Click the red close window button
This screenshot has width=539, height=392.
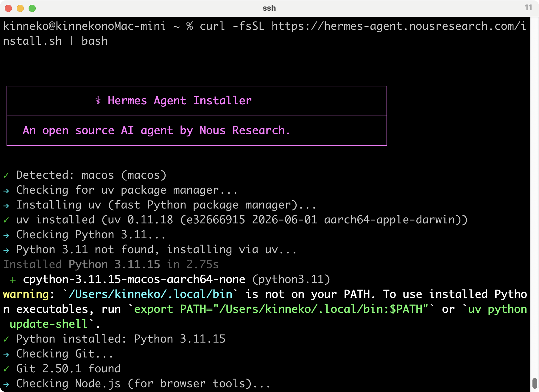(x=8, y=8)
